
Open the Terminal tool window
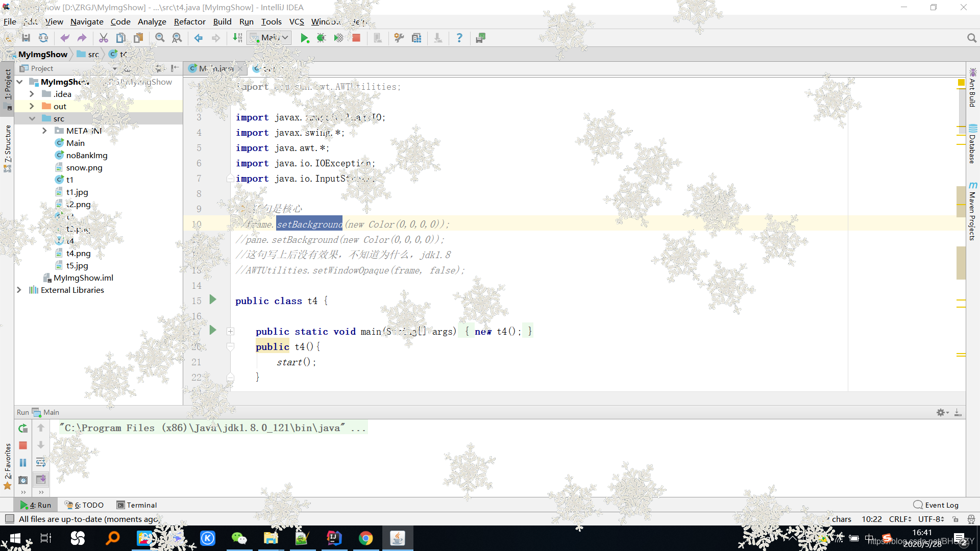tap(136, 505)
